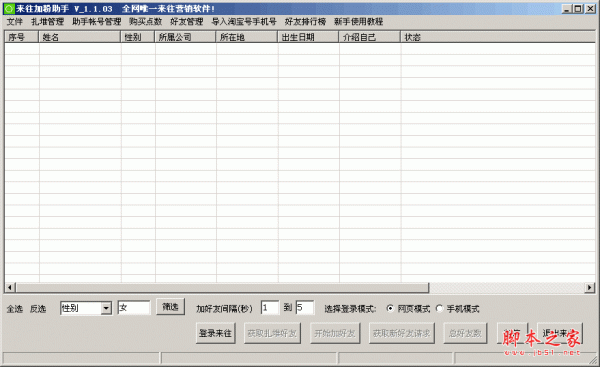Image resolution: width=600 pixels, height=367 pixels.
Task: Click the horizontal scrollbar thumb
Action: pos(222,287)
